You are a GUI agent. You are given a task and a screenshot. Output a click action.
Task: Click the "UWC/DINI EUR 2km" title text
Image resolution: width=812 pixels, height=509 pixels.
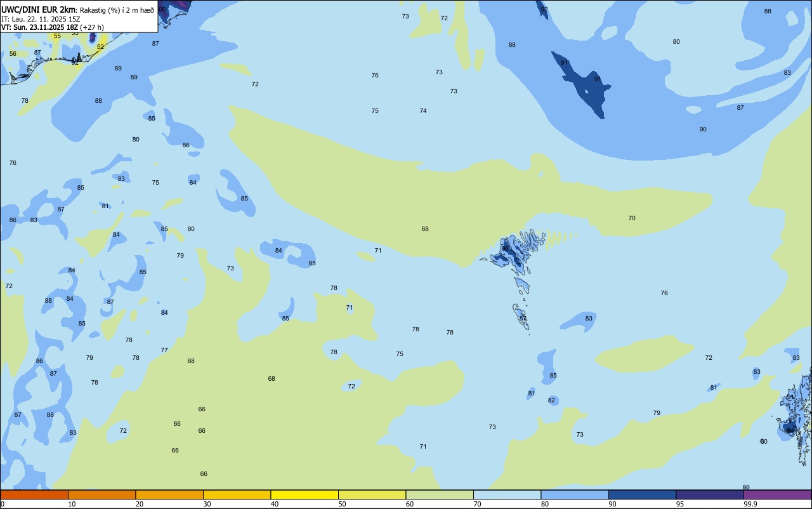[x=39, y=10]
